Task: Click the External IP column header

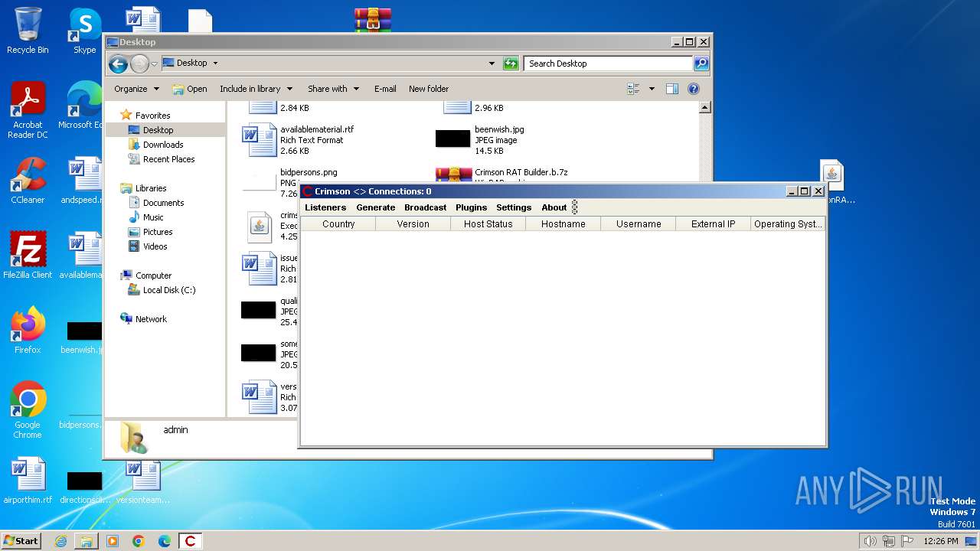Action: click(713, 224)
